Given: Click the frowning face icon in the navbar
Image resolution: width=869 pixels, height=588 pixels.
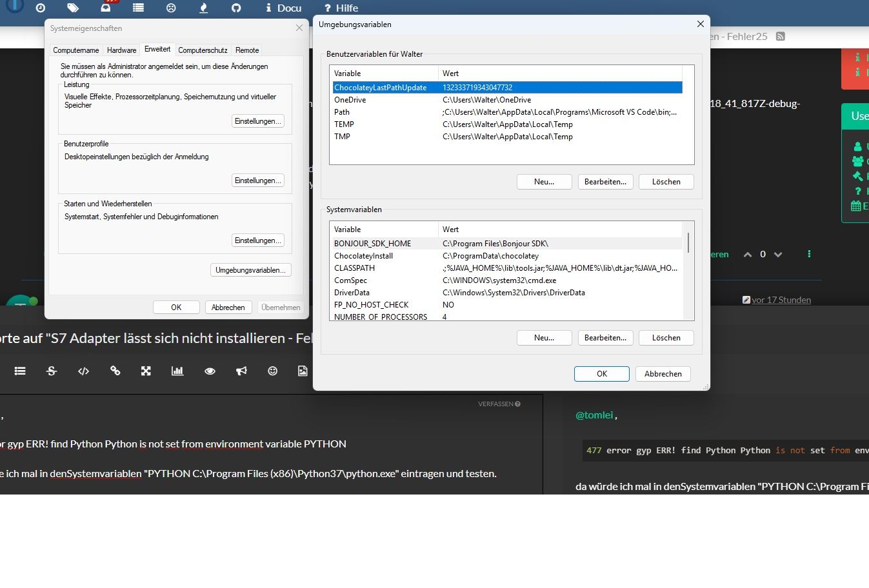Looking at the screenshot, I should pos(171,8).
